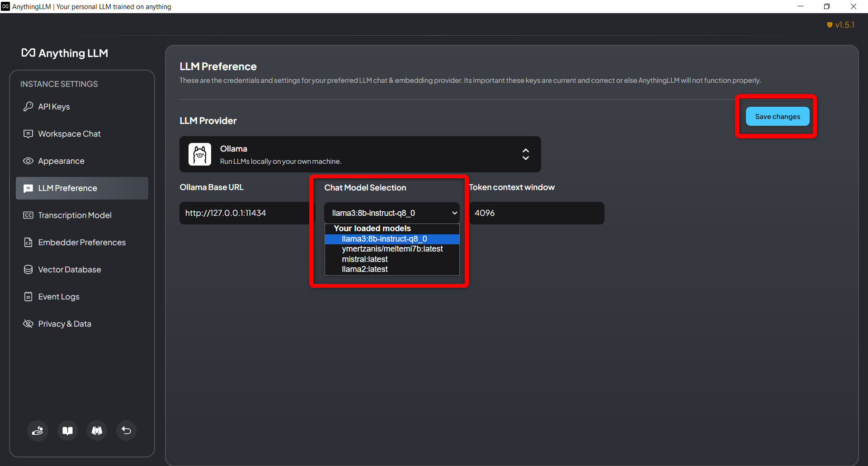Choose mistral:latest from loaded models
The width and height of the screenshot is (868, 466).
[x=364, y=259]
